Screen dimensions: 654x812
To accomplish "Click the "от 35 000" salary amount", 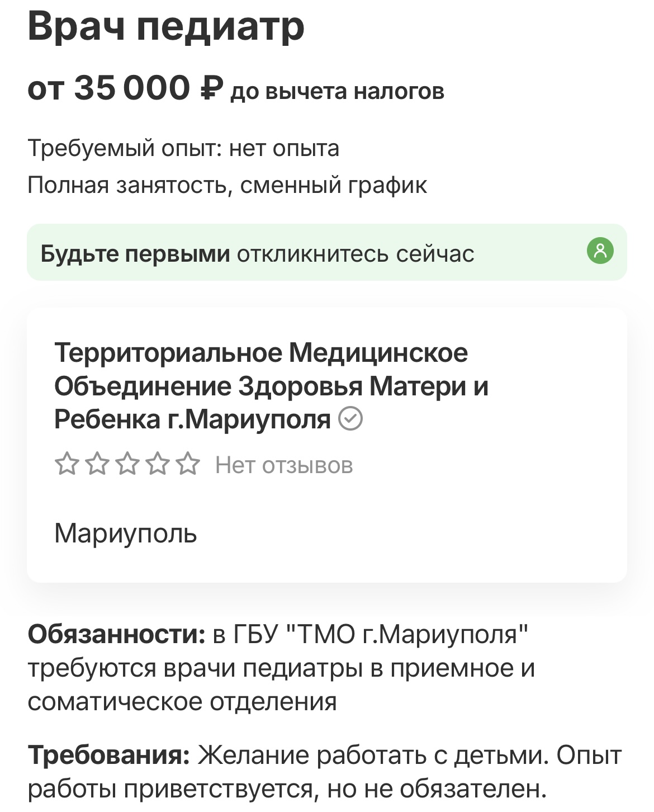I will click(x=109, y=89).
